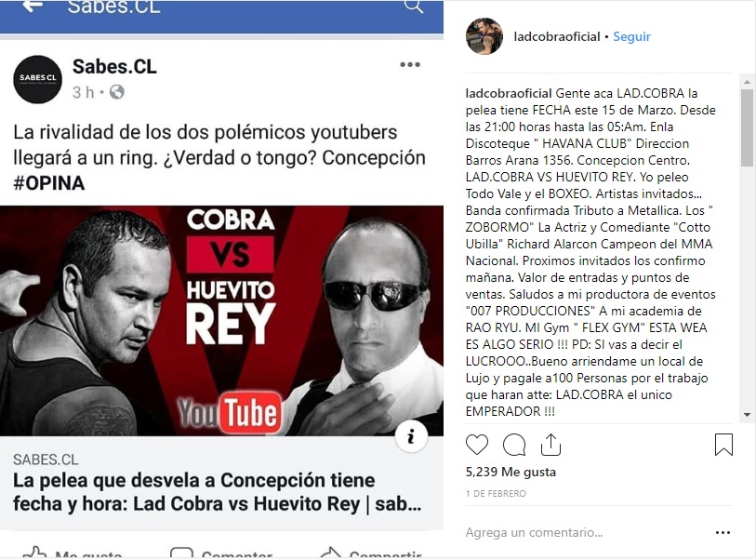The width and height of the screenshot is (756, 560).
Task: Follow ladcobraoficial with the Seguir link
Action: pos(631,36)
